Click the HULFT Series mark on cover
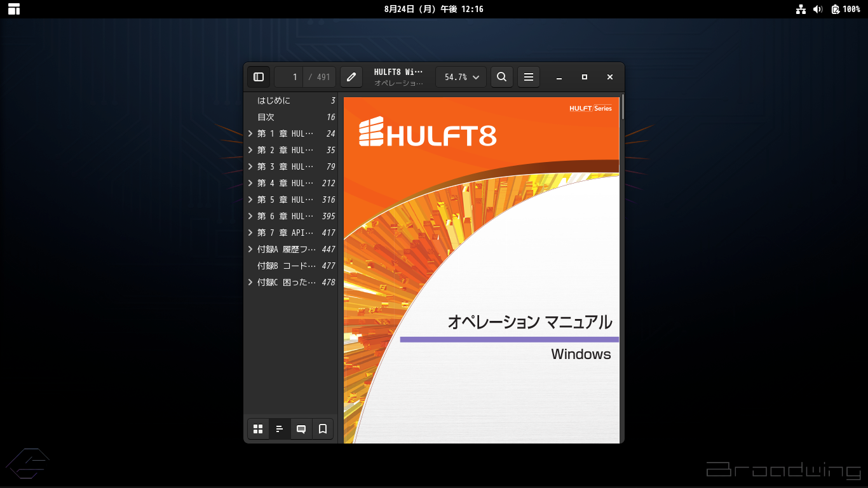The image size is (868, 488). click(x=591, y=108)
